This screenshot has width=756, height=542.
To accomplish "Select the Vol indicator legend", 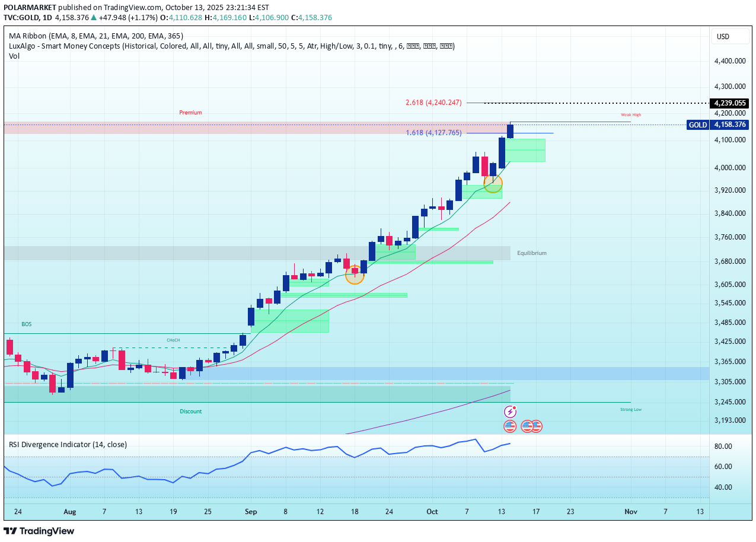I will click(x=14, y=56).
